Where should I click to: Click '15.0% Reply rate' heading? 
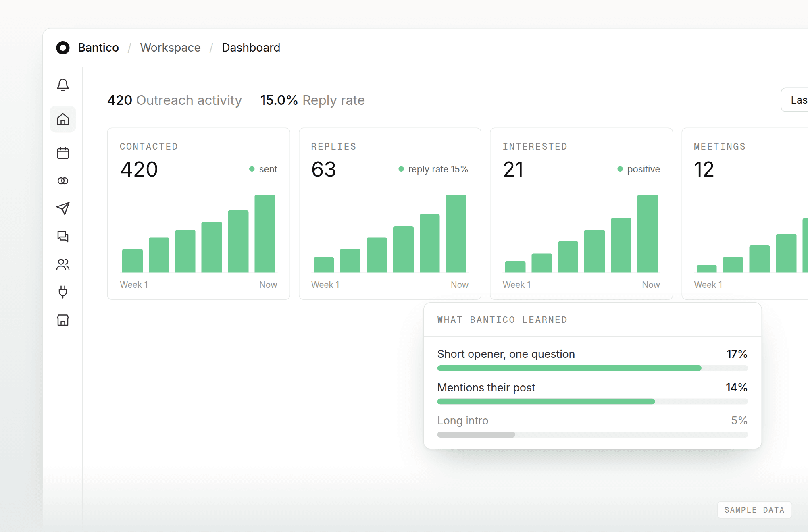[x=312, y=100]
